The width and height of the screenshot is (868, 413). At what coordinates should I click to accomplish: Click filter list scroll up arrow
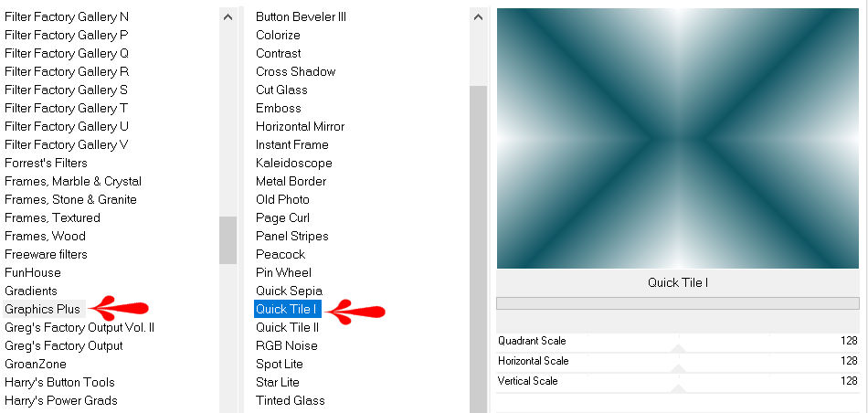pyautogui.click(x=478, y=17)
